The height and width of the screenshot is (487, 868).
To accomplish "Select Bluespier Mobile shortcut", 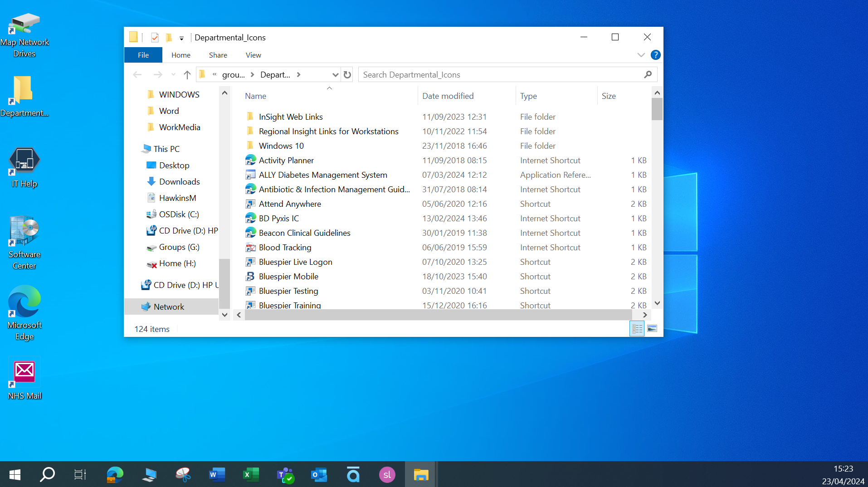I will click(288, 277).
